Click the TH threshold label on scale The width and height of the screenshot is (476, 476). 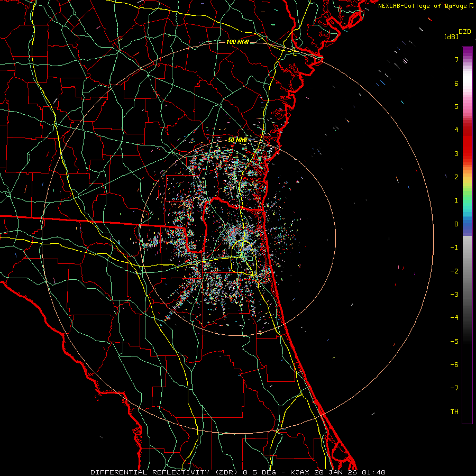454,412
